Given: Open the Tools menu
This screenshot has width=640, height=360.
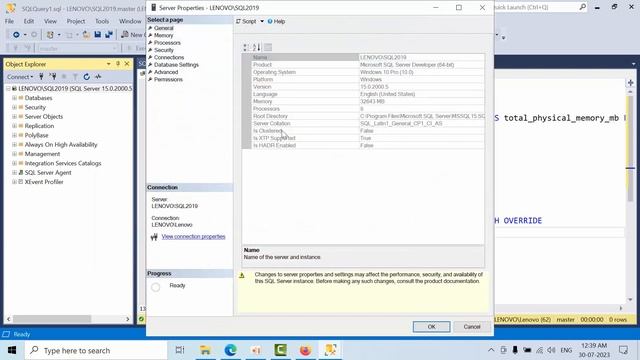Looking at the screenshot, I should coord(102,21).
